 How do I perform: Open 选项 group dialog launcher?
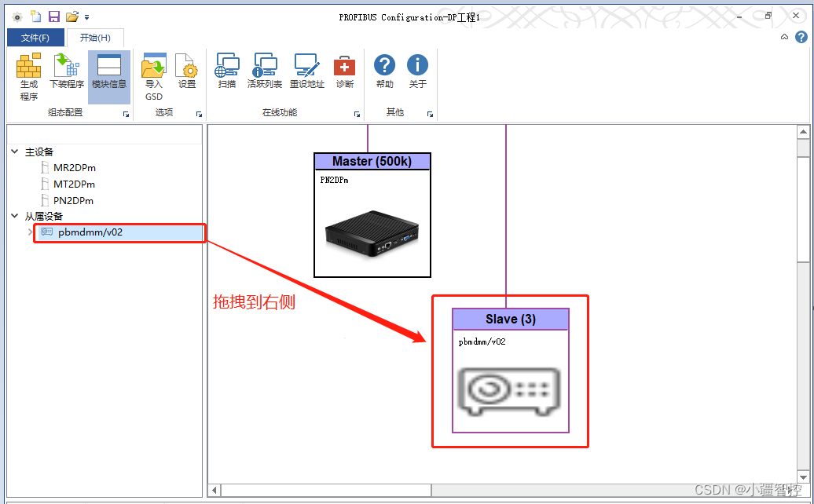[x=199, y=114]
